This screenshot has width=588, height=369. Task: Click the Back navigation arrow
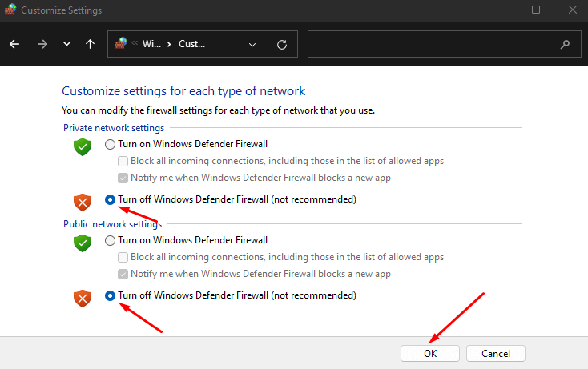pyautogui.click(x=14, y=44)
